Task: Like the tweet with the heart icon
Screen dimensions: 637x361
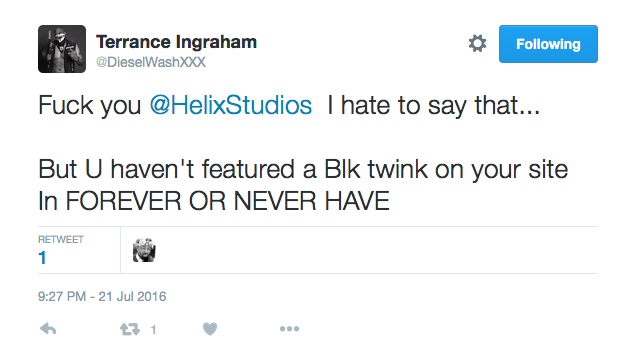Action: coord(210,329)
